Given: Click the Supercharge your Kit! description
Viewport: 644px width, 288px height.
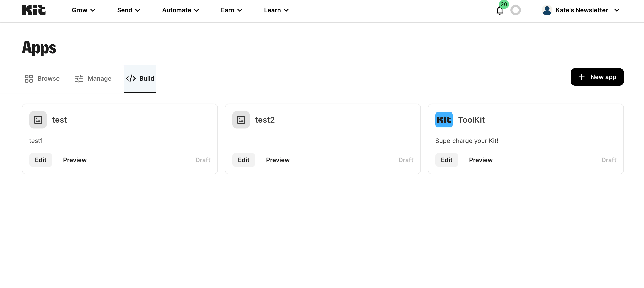Looking at the screenshot, I should tap(467, 141).
